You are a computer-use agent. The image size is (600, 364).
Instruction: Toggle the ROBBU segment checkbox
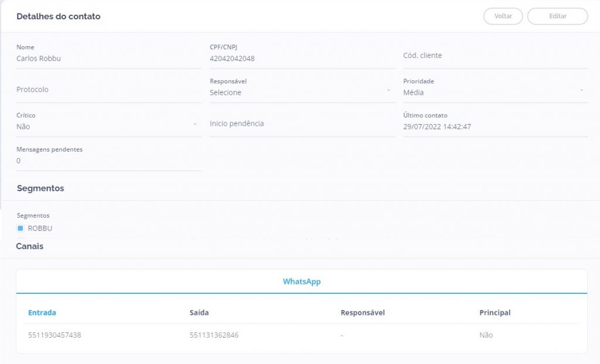pos(21,228)
